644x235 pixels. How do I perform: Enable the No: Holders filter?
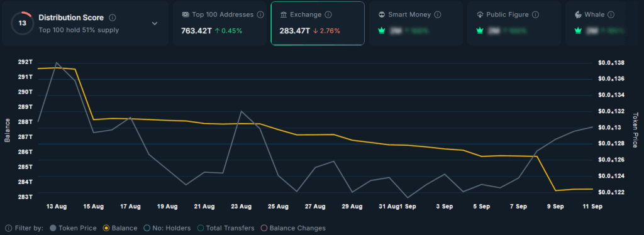pyautogui.click(x=167, y=228)
